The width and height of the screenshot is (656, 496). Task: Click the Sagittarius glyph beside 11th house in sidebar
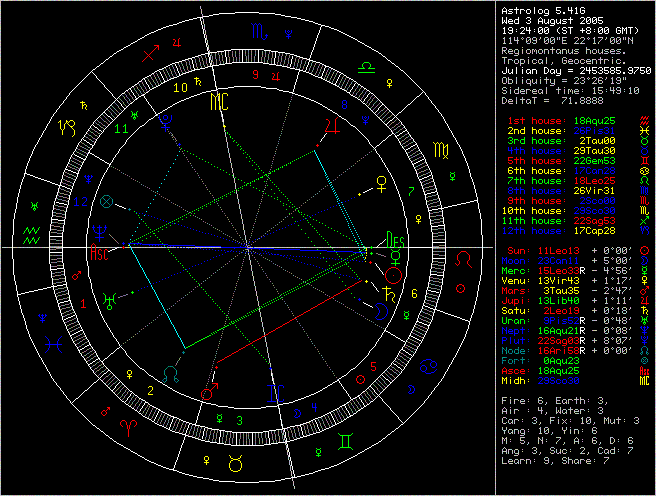click(x=644, y=221)
